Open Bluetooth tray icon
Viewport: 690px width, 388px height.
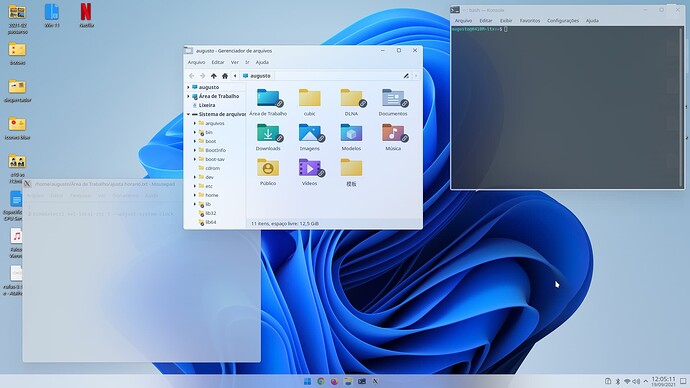click(617, 381)
